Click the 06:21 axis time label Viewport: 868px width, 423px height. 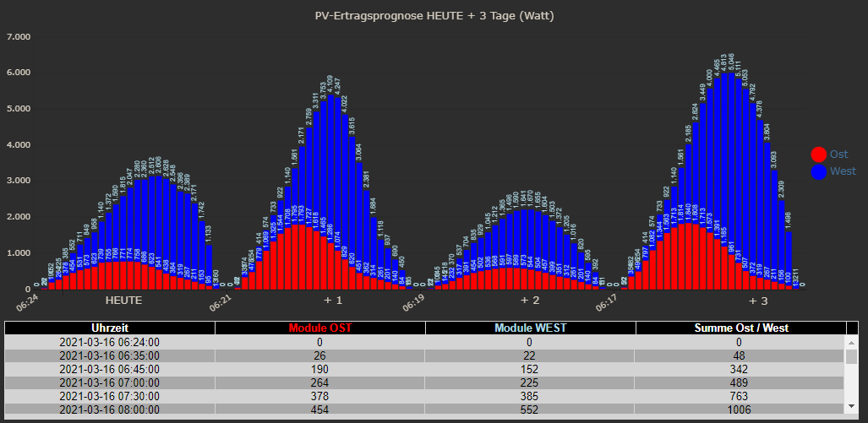coord(221,304)
